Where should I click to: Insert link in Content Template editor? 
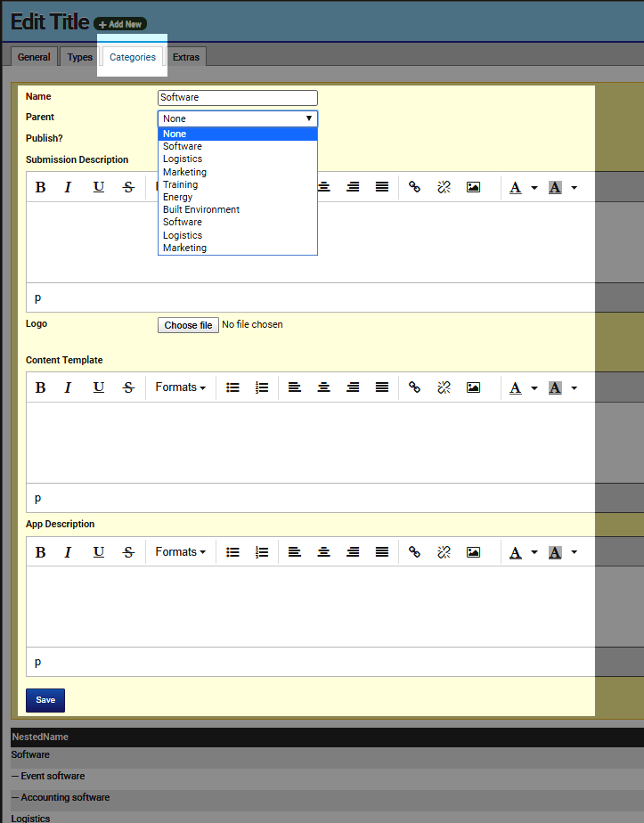(415, 387)
